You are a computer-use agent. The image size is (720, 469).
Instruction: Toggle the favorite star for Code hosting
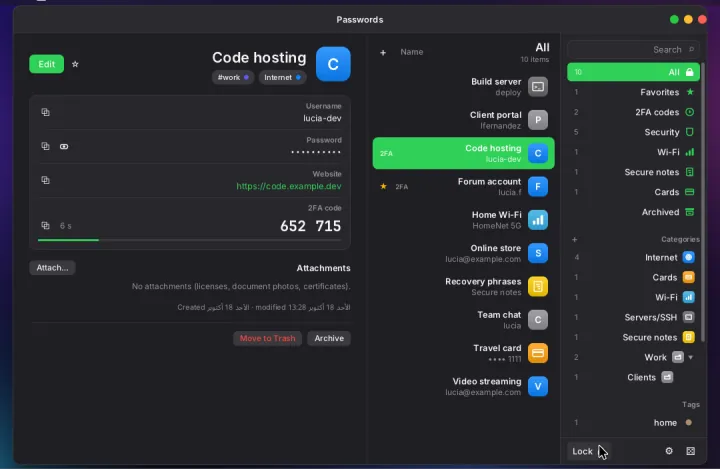point(75,64)
